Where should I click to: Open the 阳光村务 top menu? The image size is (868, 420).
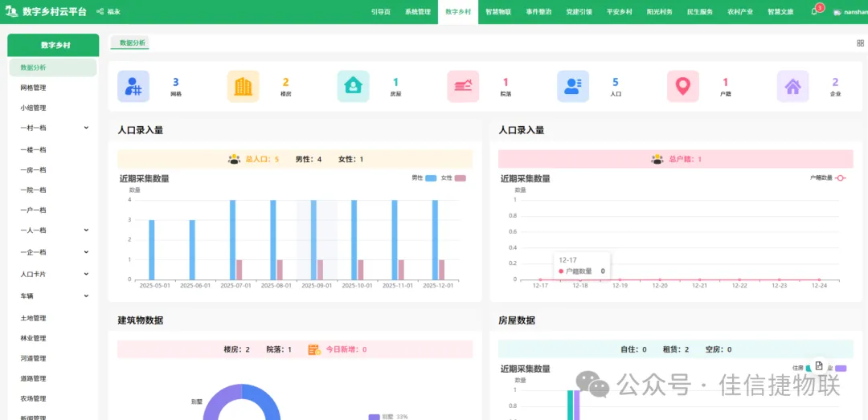pyautogui.click(x=659, y=11)
